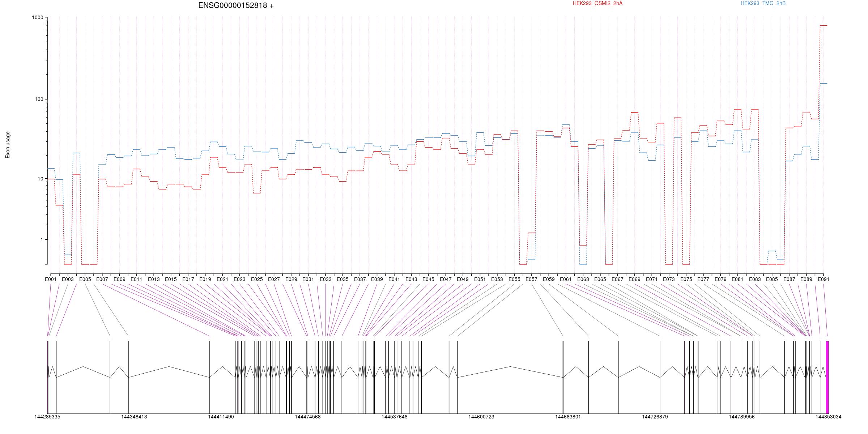Click exon label E001

(x=51, y=279)
